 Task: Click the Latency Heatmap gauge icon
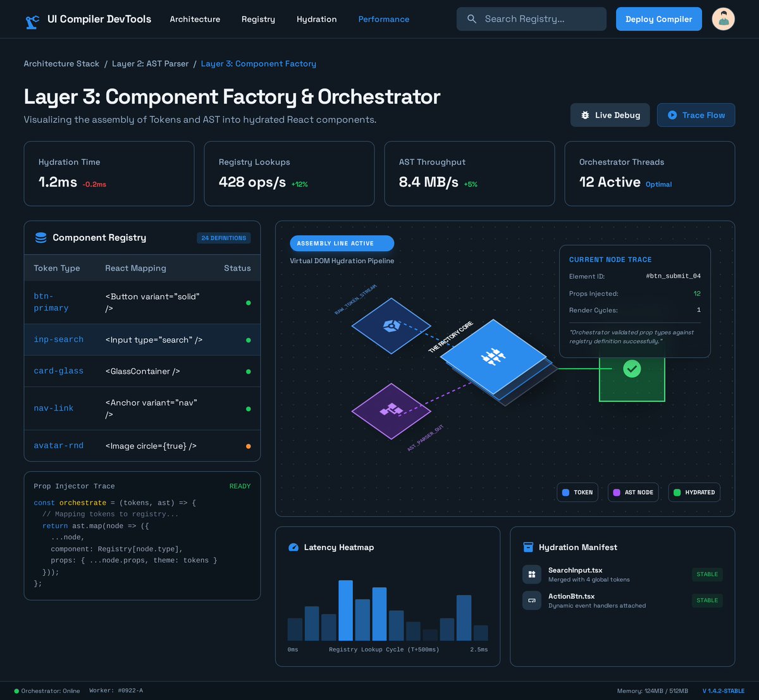tap(293, 548)
